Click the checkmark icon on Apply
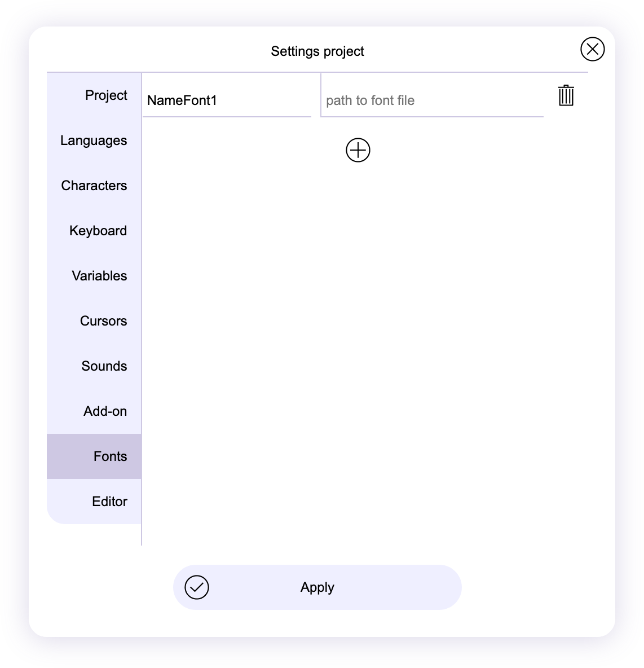The width and height of the screenshot is (644, 668). coord(197,587)
